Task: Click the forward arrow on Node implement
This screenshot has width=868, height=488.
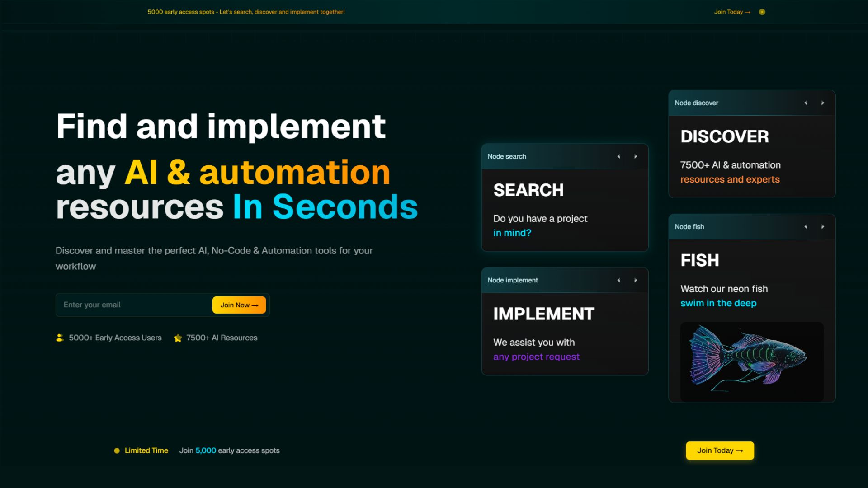Action: 636,280
